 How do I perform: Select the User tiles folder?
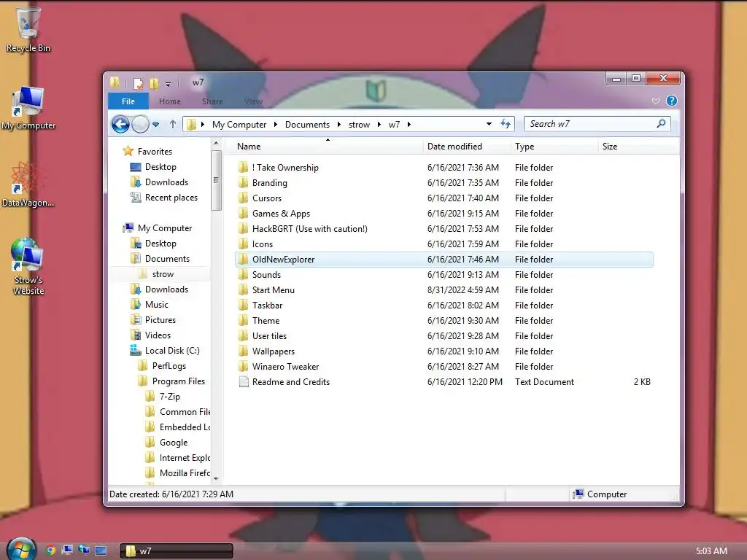point(270,335)
